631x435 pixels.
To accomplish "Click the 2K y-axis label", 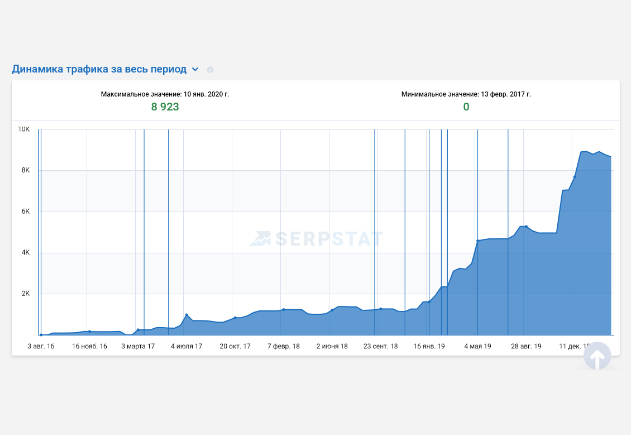I will point(25,293).
